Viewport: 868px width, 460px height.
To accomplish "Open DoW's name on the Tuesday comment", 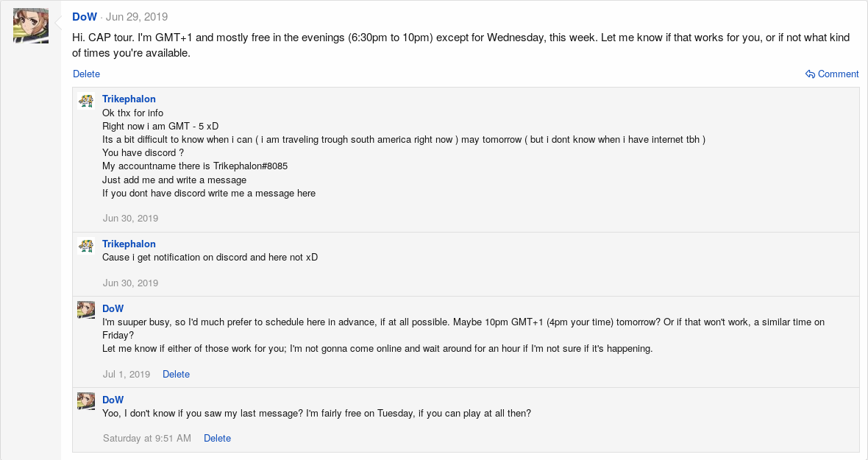I will click(x=113, y=400).
